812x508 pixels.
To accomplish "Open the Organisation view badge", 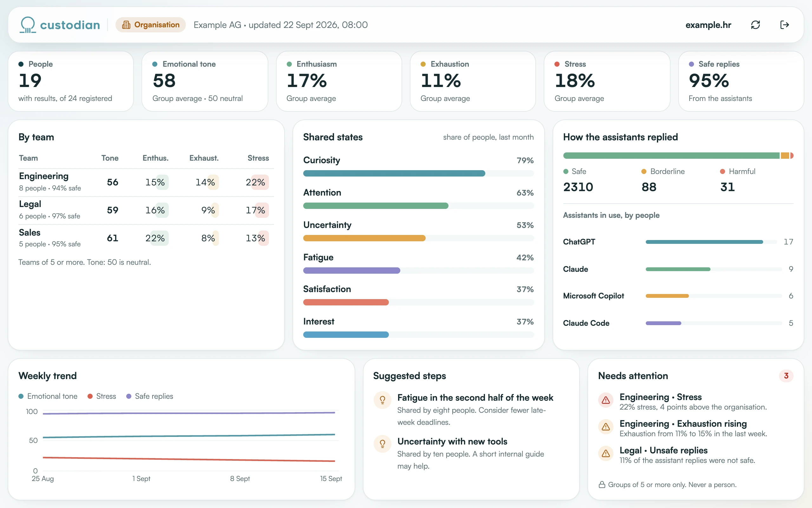I will tap(150, 25).
